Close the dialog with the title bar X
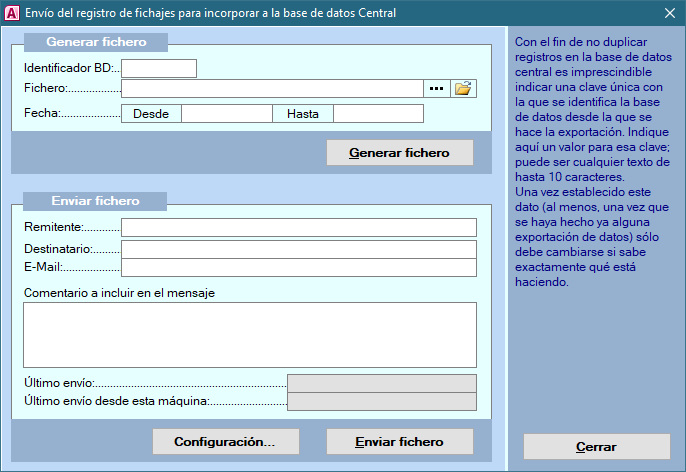This screenshot has height=472, width=686. click(x=669, y=13)
